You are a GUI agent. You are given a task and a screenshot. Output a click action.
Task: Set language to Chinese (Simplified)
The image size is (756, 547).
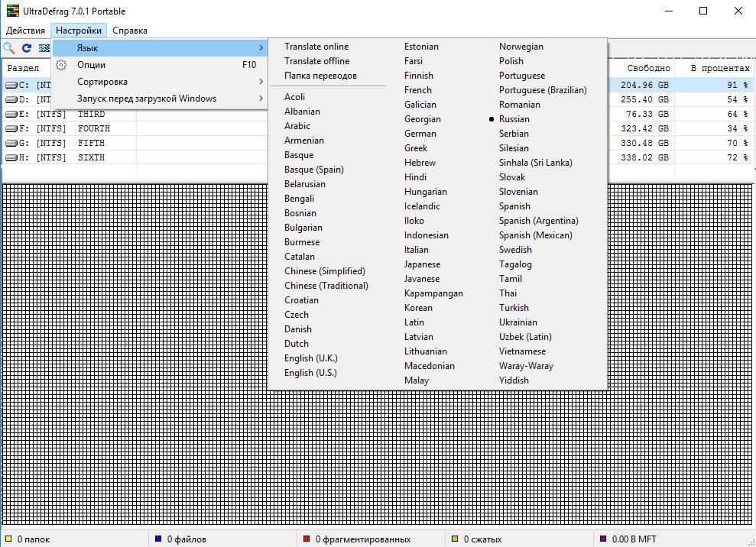click(x=324, y=271)
